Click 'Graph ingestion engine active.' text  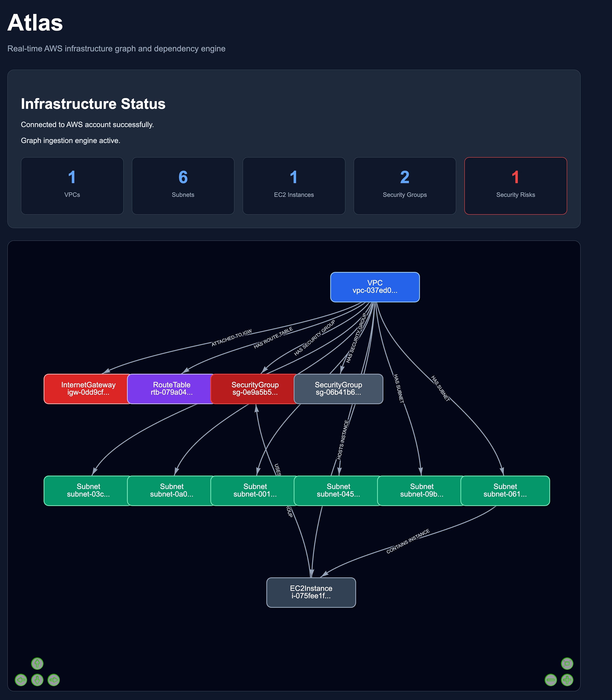[x=70, y=141]
